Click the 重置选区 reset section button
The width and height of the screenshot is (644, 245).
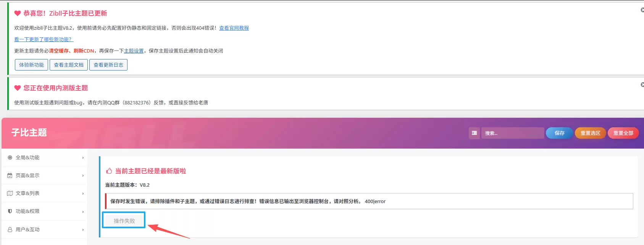point(590,133)
